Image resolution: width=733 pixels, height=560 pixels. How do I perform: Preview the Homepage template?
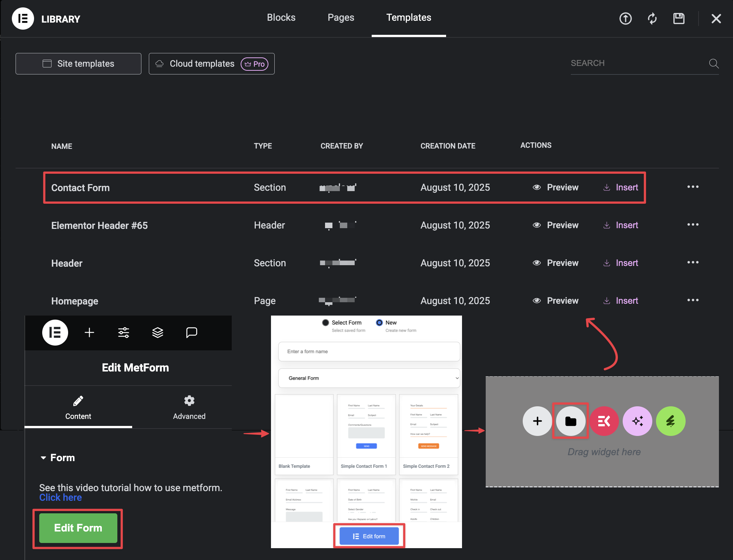[555, 301]
